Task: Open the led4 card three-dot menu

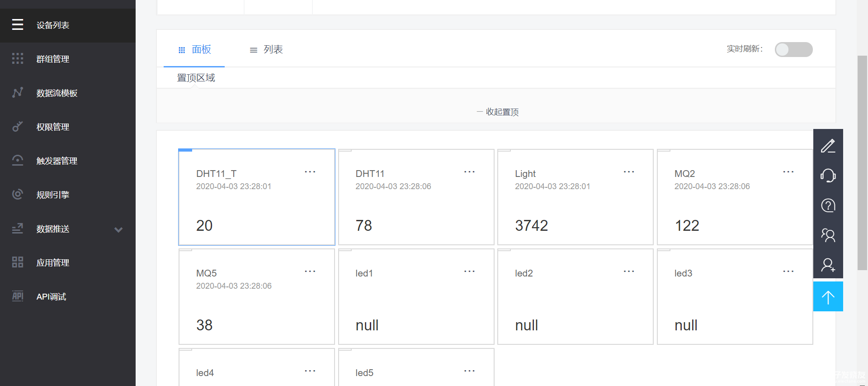Action: (310, 371)
